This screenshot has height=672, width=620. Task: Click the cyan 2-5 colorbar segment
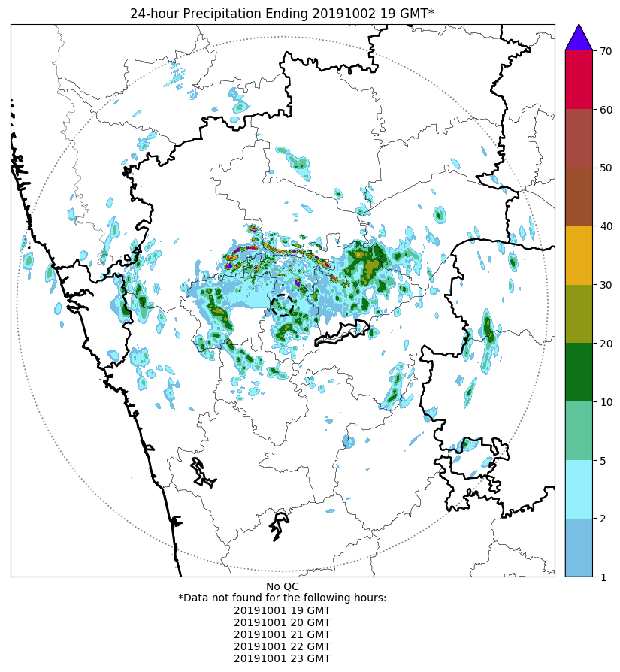pos(579,489)
